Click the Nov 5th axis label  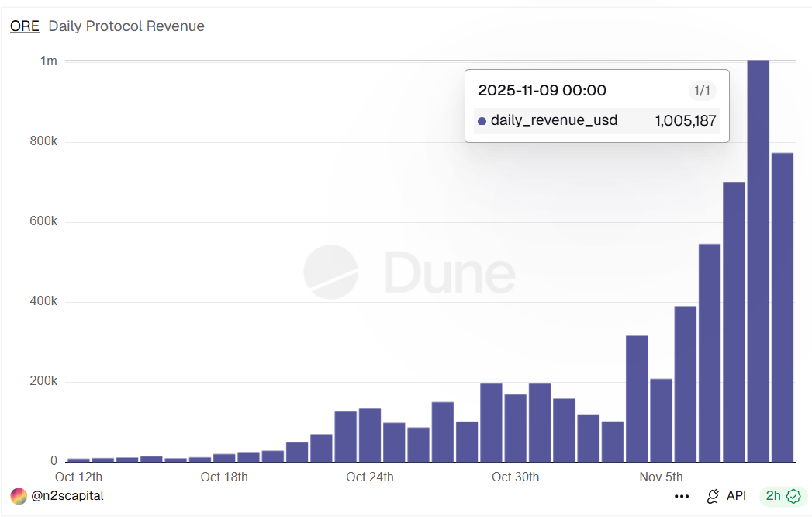click(x=662, y=477)
